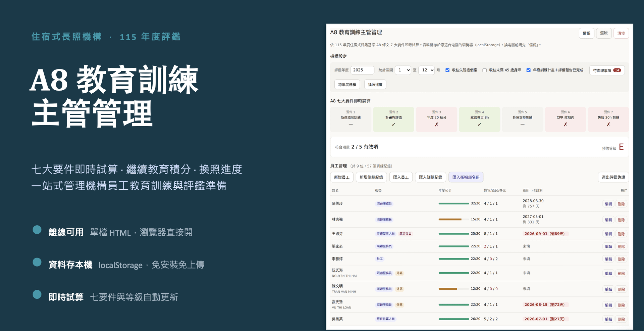Click the 新增員工 button
Screen dimensions: 644x331
[x=341, y=177]
